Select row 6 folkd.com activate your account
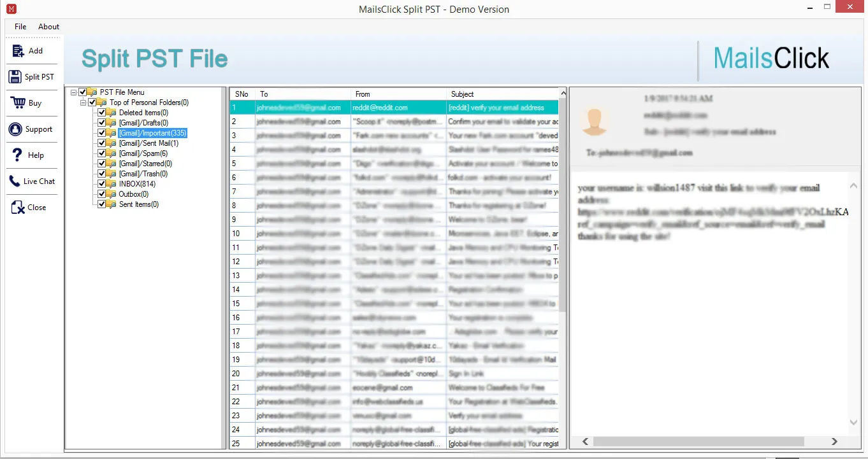868x459 pixels. [394, 178]
